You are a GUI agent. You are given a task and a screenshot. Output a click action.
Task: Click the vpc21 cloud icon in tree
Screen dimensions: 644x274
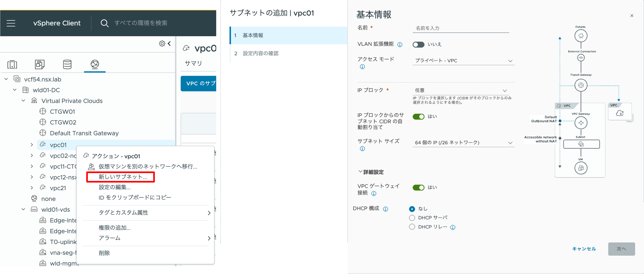tap(43, 187)
